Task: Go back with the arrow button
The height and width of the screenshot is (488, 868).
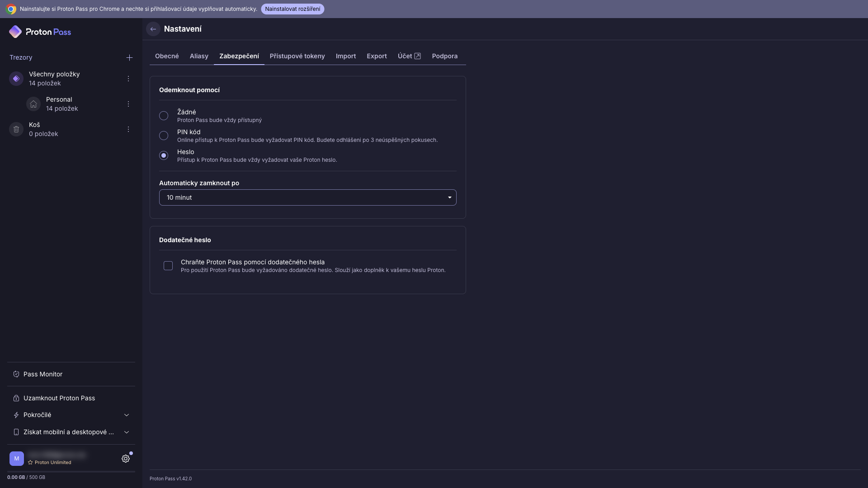Action: point(153,29)
